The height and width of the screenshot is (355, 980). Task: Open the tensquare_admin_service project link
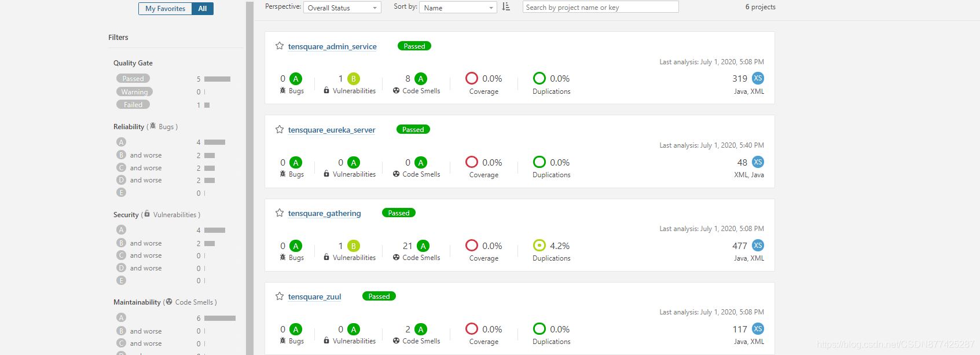[x=332, y=46]
